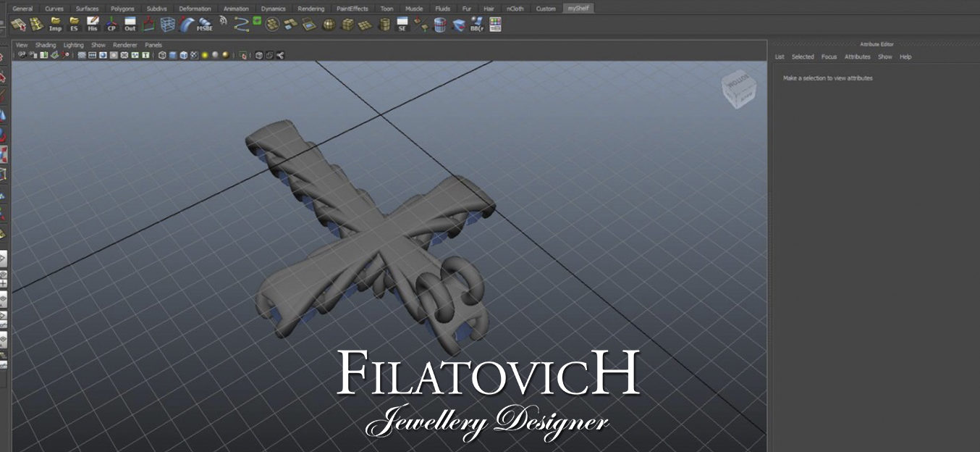This screenshot has width=980, height=452.
Task: Click the Select Camera viewport icon
Action: (x=22, y=55)
